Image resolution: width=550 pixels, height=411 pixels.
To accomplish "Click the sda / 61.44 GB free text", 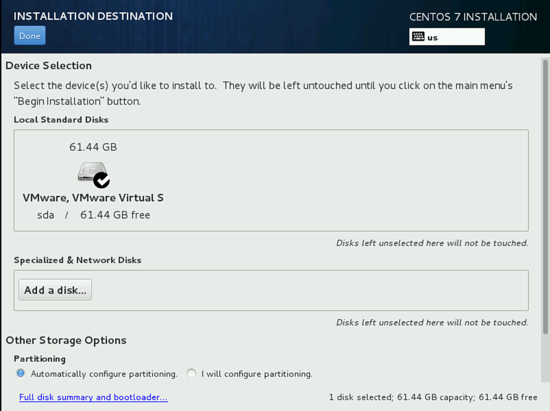I will tap(94, 215).
